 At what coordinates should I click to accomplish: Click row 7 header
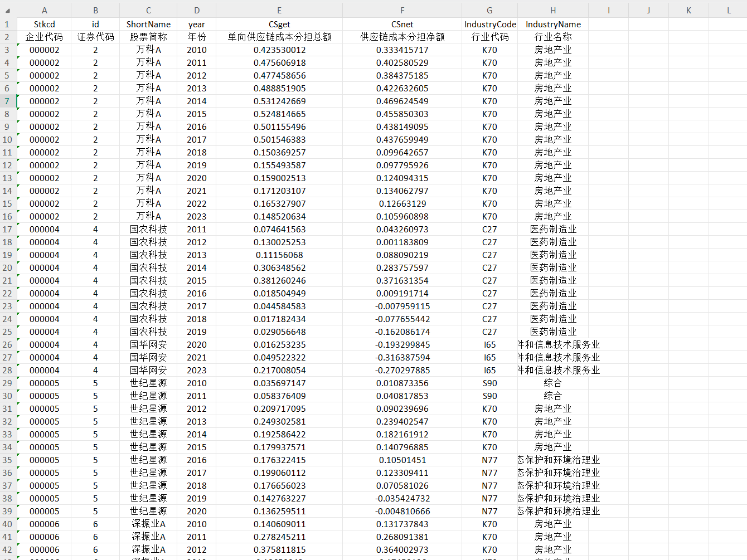point(8,101)
